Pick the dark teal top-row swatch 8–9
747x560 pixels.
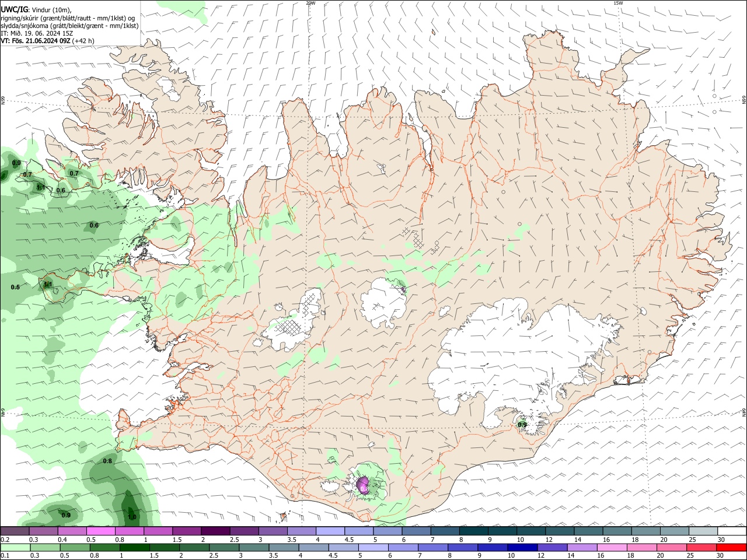[474, 531]
